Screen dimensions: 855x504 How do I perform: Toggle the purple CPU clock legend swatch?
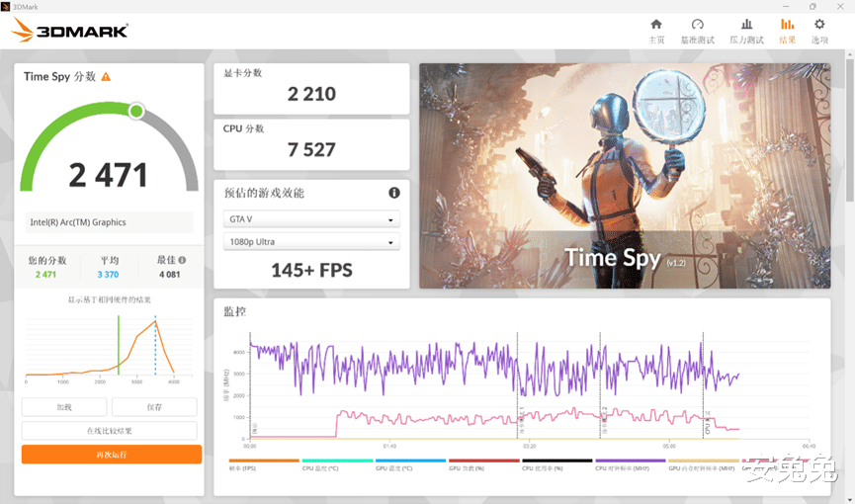click(631, 461)
